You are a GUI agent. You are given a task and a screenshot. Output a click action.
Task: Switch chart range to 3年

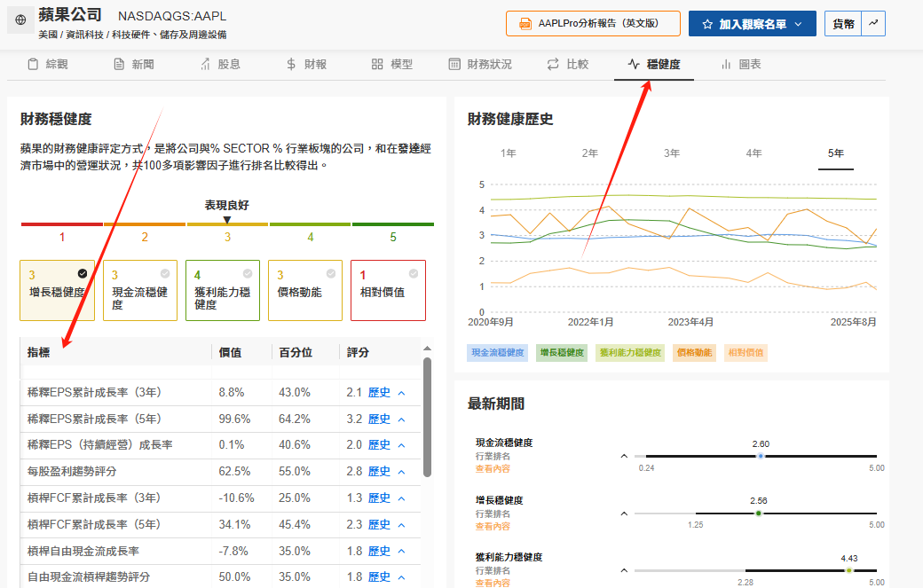pos(672,153)
